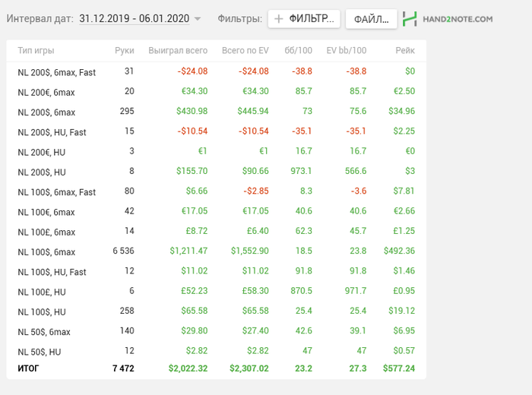Select the NL 200€, 6max row
Screen dimensions: 532x395
coord(216,92)
